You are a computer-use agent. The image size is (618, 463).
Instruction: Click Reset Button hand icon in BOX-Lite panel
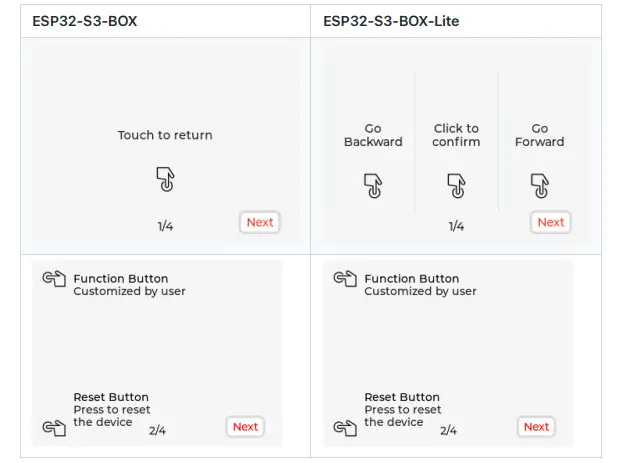click(x=345, y=428)
